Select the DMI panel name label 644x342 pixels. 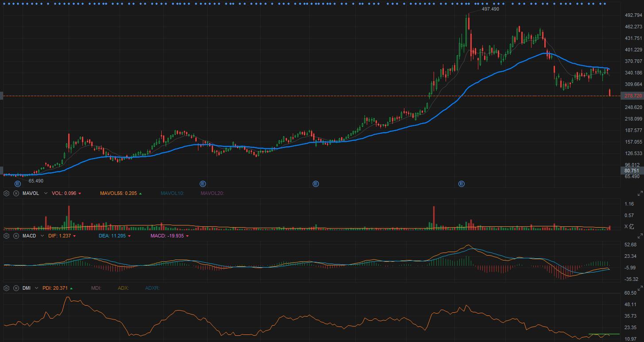[27, 288]
